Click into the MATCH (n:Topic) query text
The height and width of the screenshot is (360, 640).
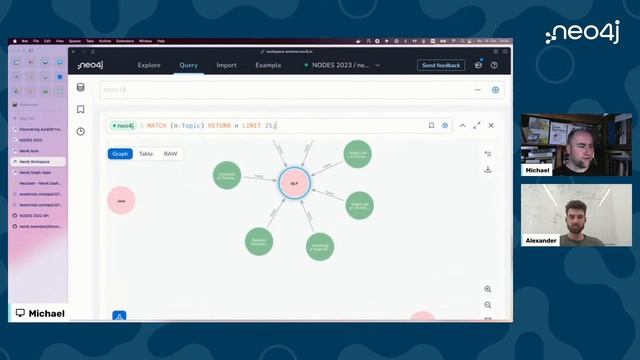click(211, 125)
